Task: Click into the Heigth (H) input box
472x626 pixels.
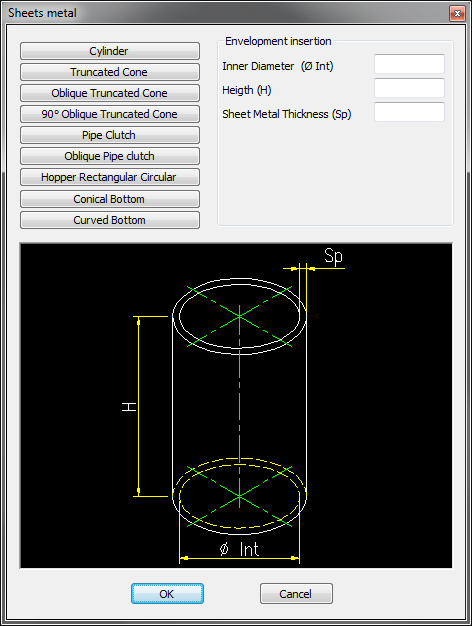Action: coord(409,88)
